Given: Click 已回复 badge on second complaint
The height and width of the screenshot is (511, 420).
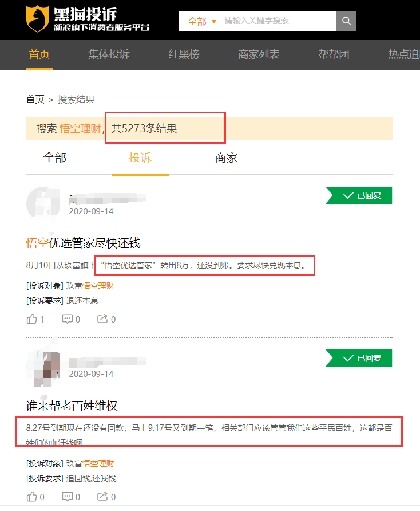Looking at the screenshot, I should click(359, 358).
